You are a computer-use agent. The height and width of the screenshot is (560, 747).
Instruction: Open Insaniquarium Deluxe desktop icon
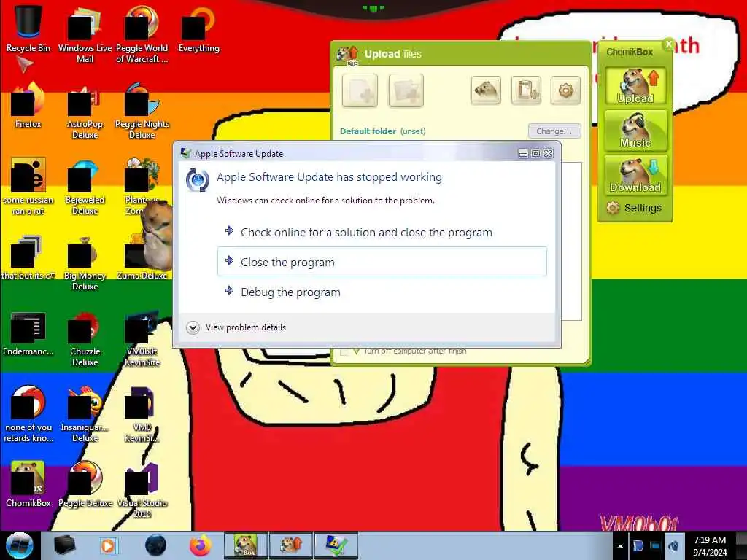(x=85, y=414)
